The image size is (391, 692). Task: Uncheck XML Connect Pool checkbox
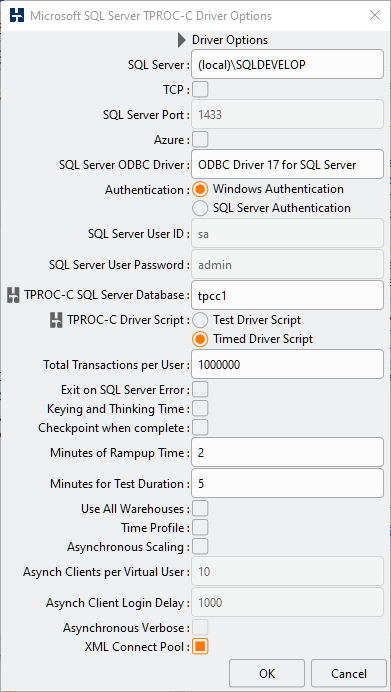coord(200,647)
